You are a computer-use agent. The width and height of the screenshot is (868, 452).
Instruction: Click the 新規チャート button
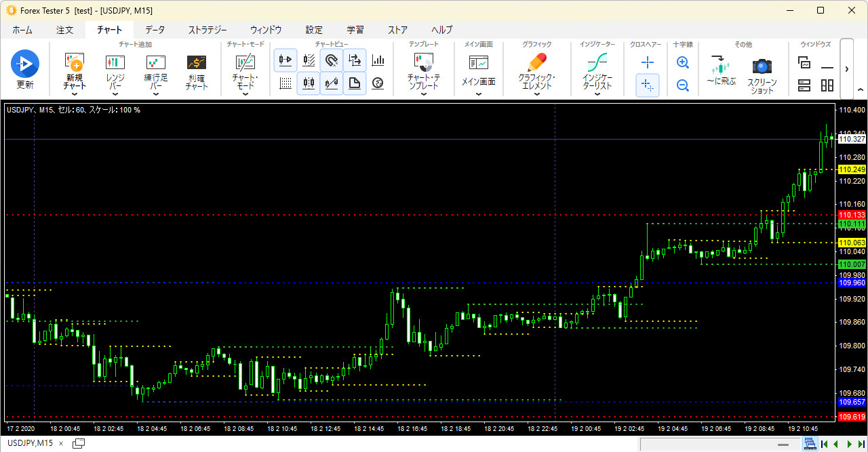click(x=75, y=75)
